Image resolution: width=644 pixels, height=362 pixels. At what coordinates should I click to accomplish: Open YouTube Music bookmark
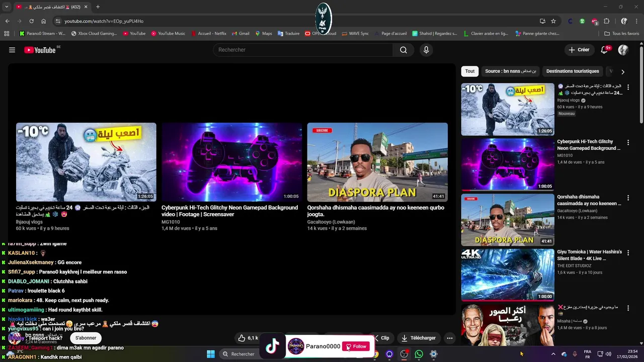click(x=168, y=34)
